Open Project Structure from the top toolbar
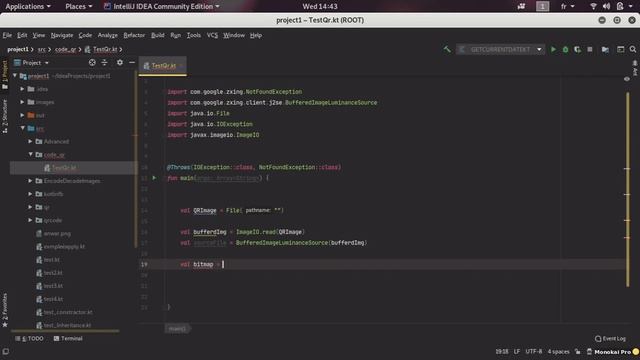 click(x=605, y=49)
